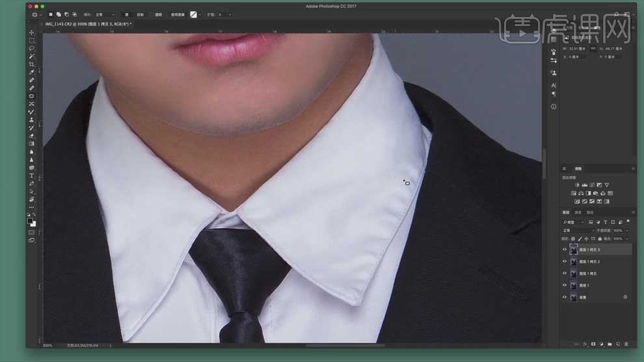Click the Exposure adjustment icon

(x=599, y=185)
